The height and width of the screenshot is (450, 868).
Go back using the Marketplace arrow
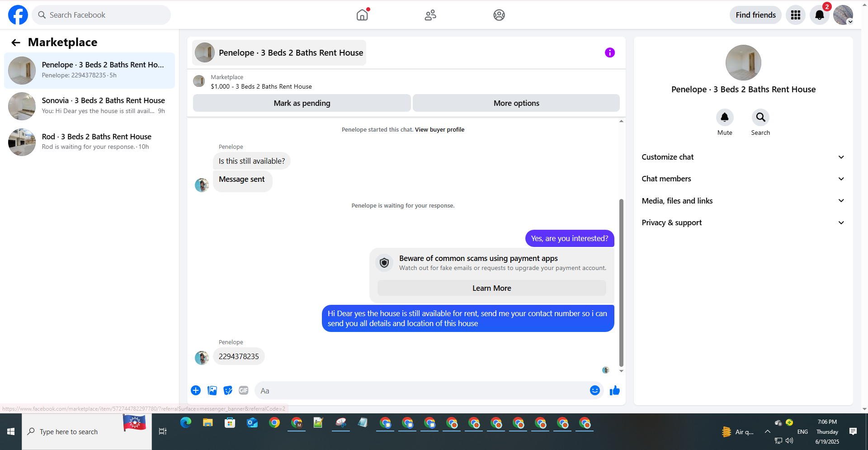point(16,43)
